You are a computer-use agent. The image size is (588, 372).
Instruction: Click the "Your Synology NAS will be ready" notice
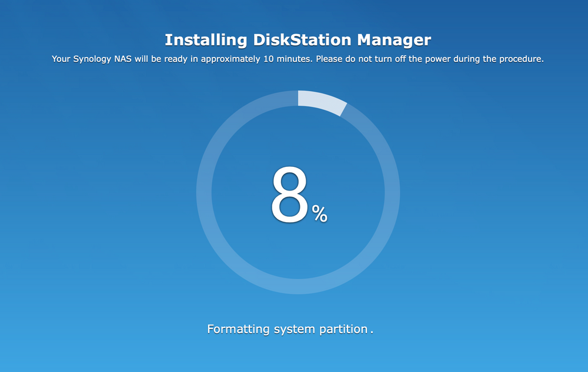(298, 59)
